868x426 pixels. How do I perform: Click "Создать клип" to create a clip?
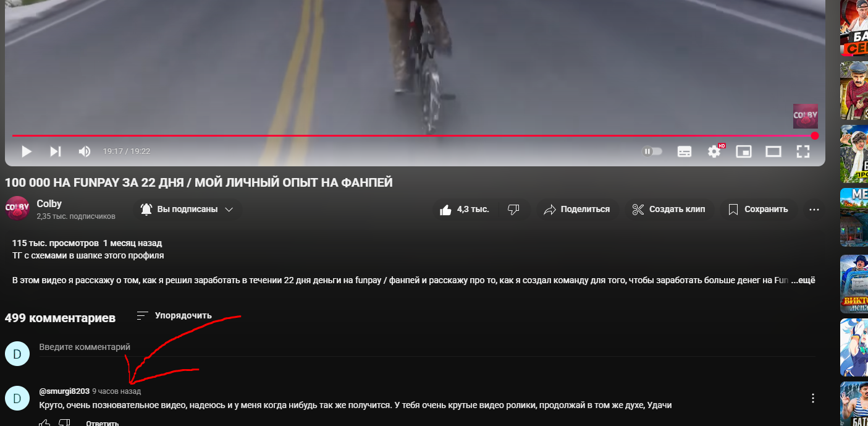point(669,210)
